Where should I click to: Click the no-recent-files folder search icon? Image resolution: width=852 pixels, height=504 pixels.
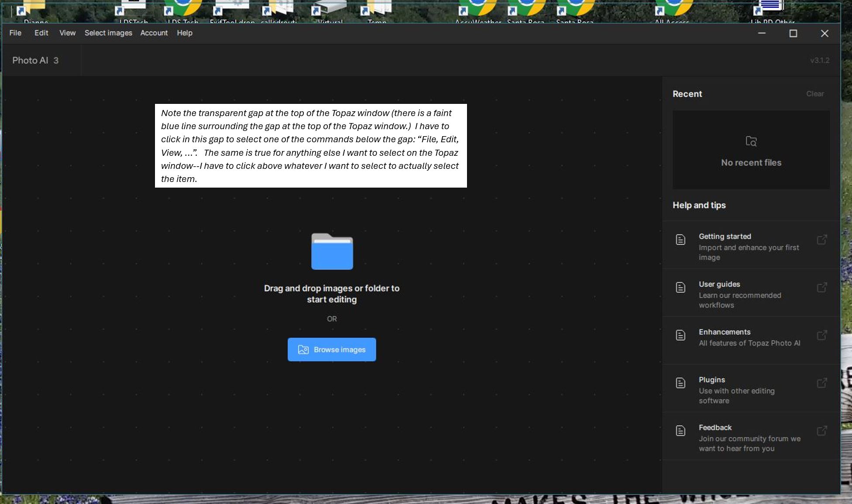pyautogui.click(x=751, y=141)
